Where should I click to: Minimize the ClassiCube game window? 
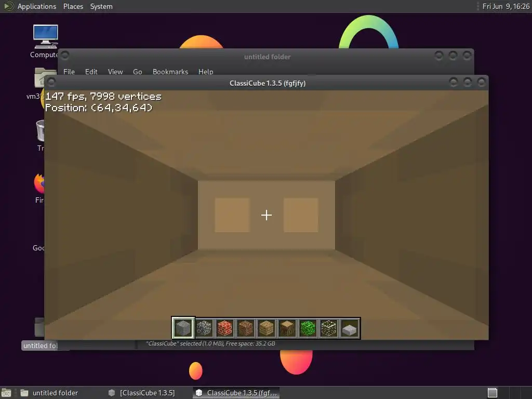pos(453,82)
